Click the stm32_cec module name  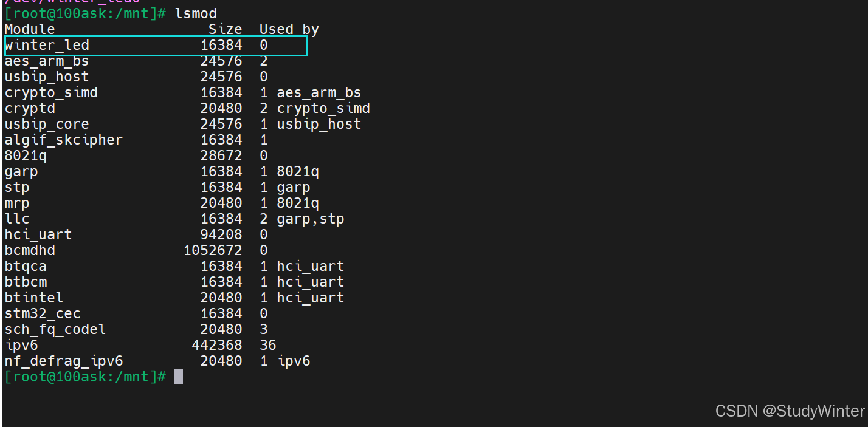[x=43, y=313]
